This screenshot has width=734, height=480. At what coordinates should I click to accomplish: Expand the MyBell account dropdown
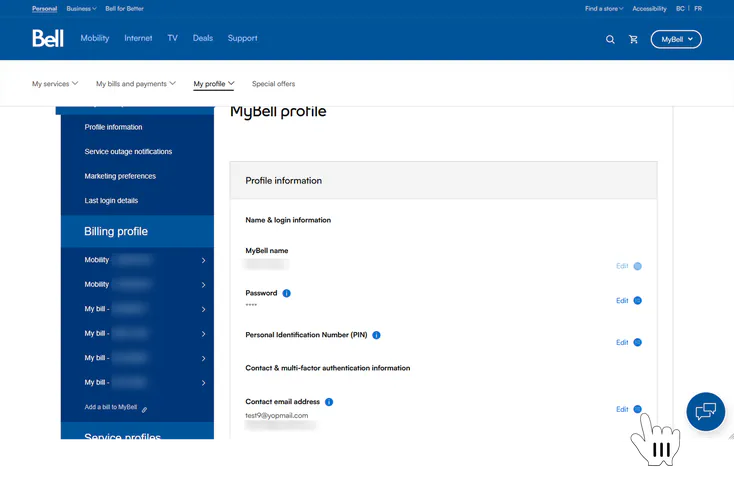click(676, 39)
